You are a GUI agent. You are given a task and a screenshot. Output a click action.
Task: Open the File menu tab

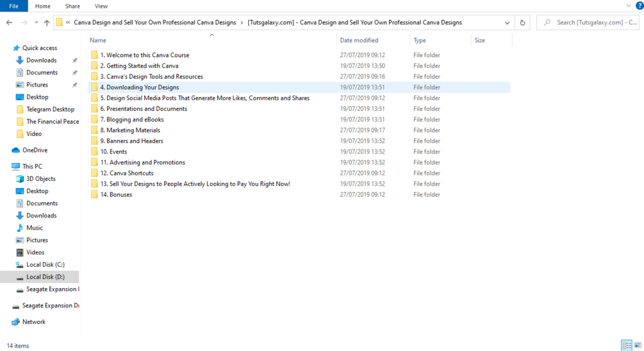[13, 6]
